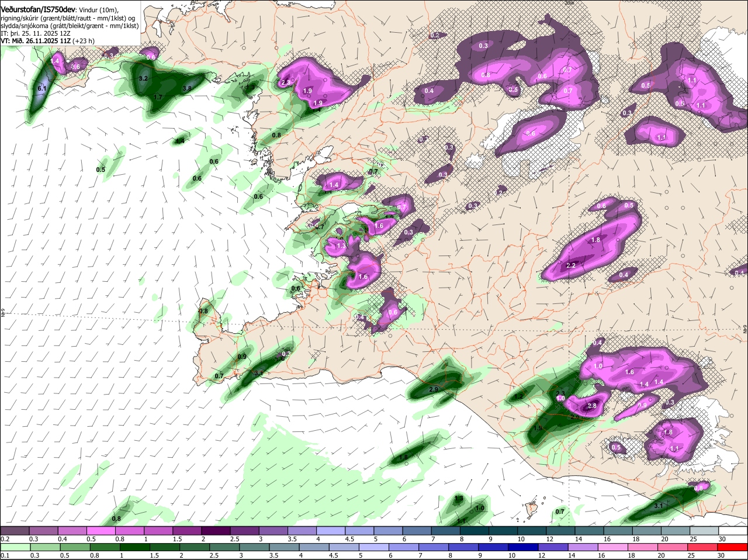Click the Veðurstofan/IS750dev title text
This screenshot has width=748, height=560.
click(x=38, y=10)
